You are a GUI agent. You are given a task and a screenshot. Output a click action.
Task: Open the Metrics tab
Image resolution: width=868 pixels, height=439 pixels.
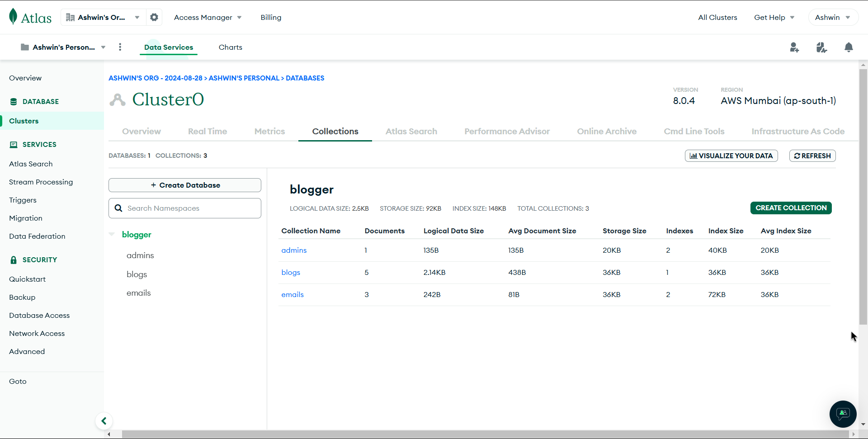269,131
